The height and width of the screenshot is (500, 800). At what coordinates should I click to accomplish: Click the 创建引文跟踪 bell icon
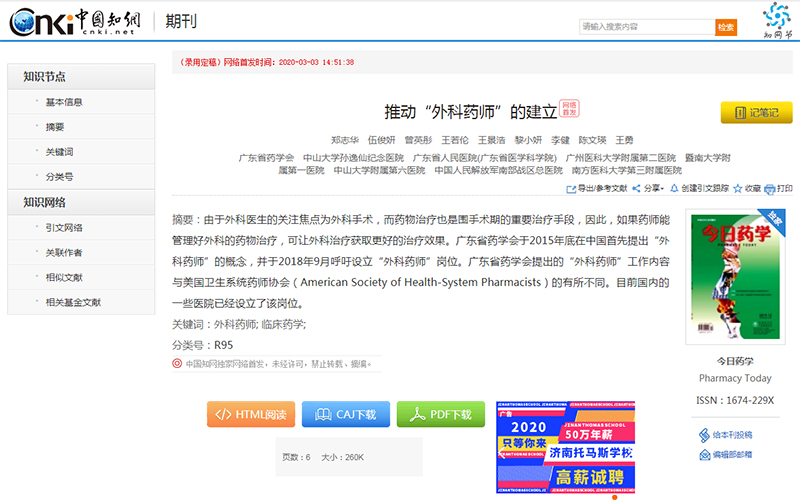point(675,188)
